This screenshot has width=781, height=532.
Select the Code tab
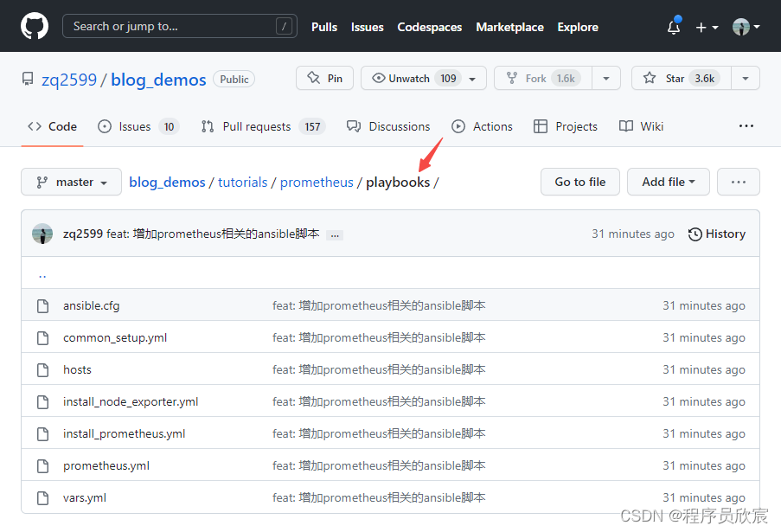pos(52,126)
